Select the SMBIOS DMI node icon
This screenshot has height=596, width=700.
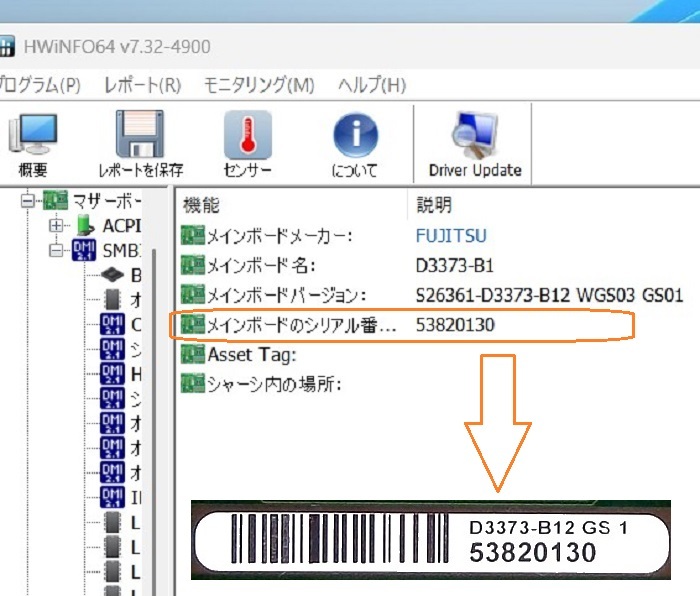coord(85,249)
